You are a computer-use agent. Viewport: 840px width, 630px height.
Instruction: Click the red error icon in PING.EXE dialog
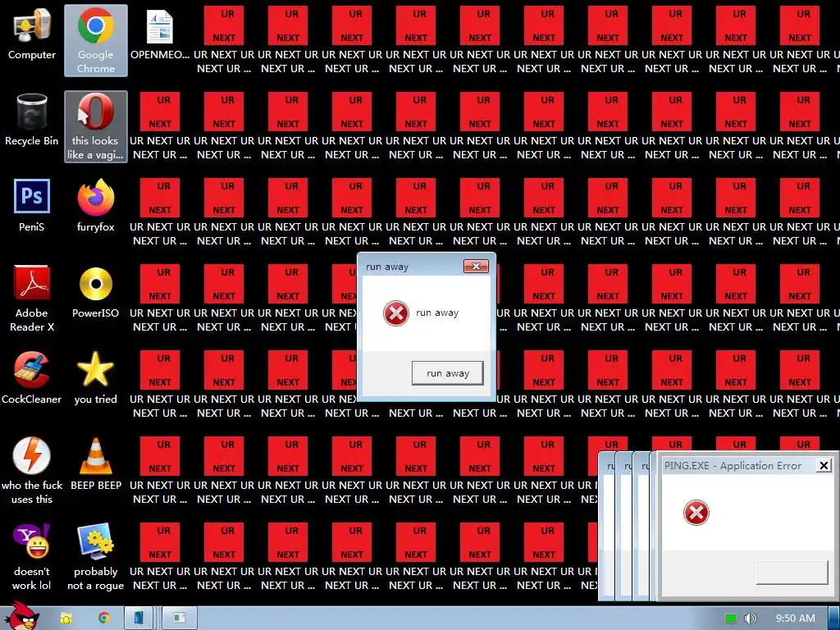[x=696, y=513]
